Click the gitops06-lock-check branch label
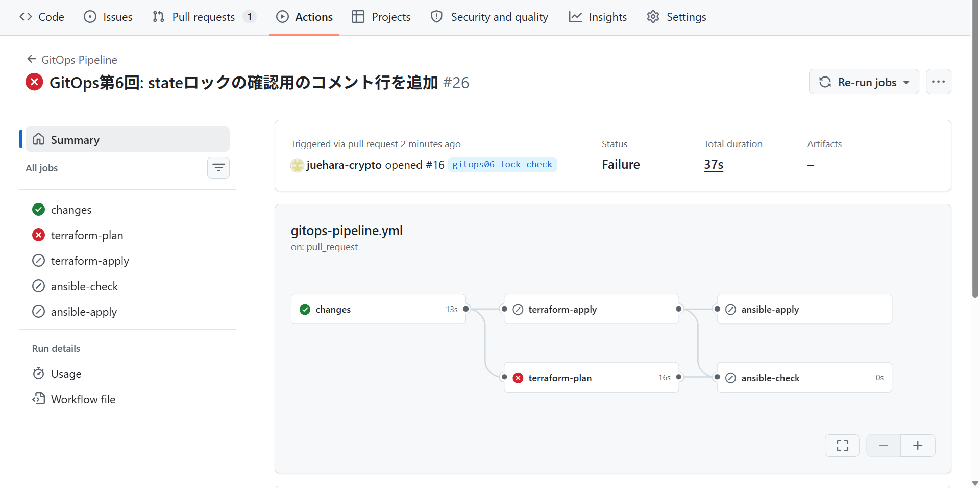The width and height of the screenshot is (980, 488). coord(502,164)
